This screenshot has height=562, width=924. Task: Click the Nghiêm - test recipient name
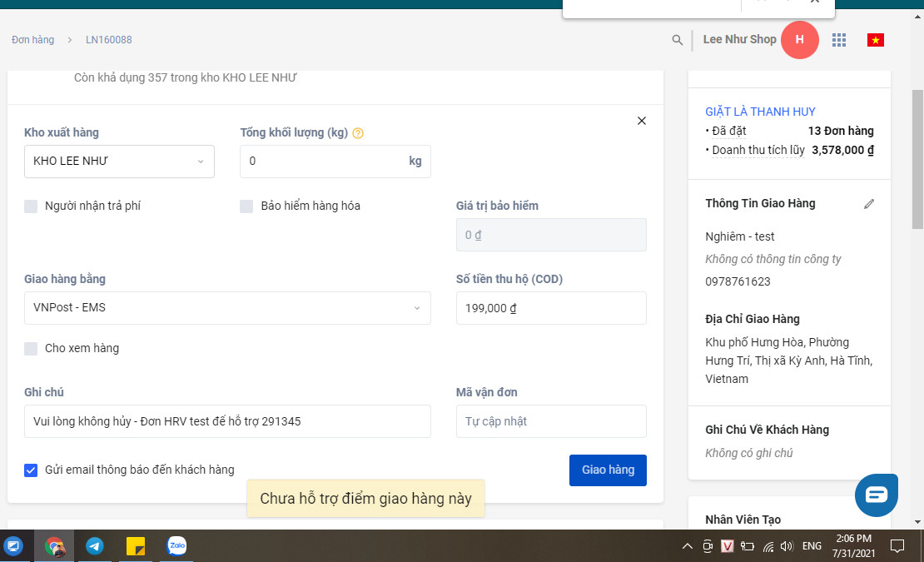[739, 236]
